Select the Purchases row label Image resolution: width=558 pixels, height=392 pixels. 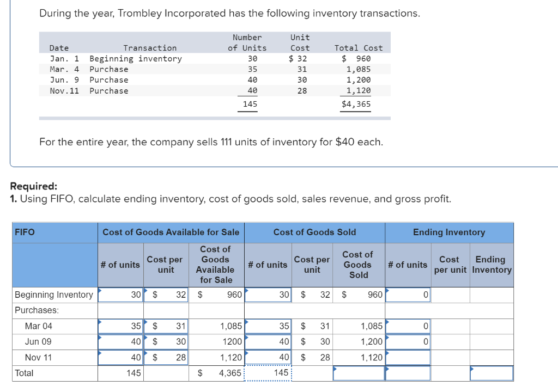click(34, 310)
